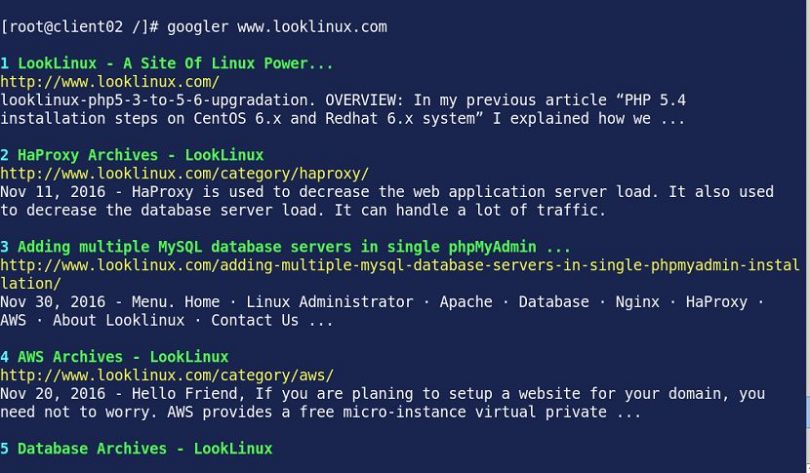Click snippet line 'looklinux-php5-3-to-5-6-upgradation. OVERVIEW'
The image size is (810, 473).
pos(343,100)
